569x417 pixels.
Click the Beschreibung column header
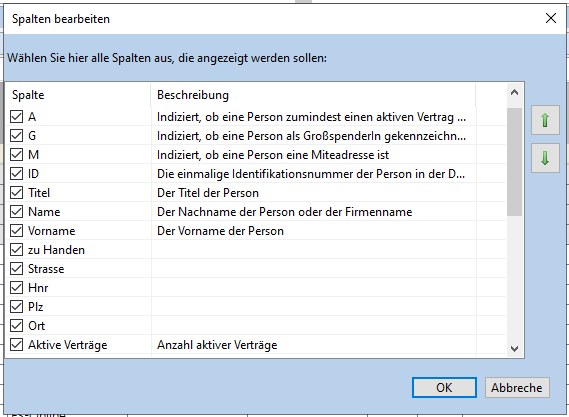click(x=313, y=95)
